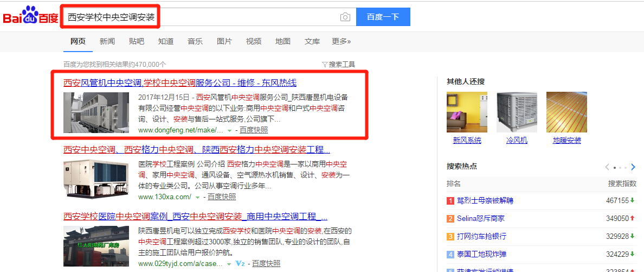Click rank 2 badge in 搜索热点

pyautogui.click(x=450, y=218)
